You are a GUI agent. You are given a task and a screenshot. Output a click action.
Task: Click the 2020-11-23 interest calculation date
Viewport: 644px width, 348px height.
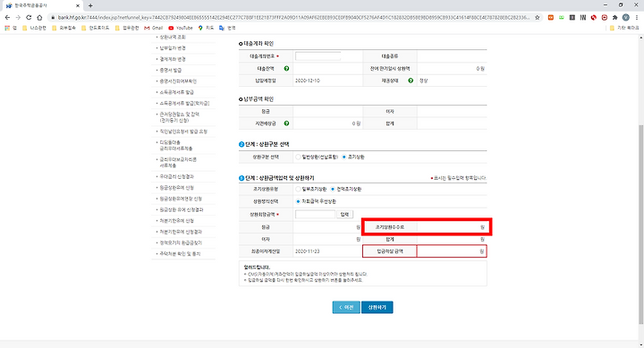[x=307, y=251]
